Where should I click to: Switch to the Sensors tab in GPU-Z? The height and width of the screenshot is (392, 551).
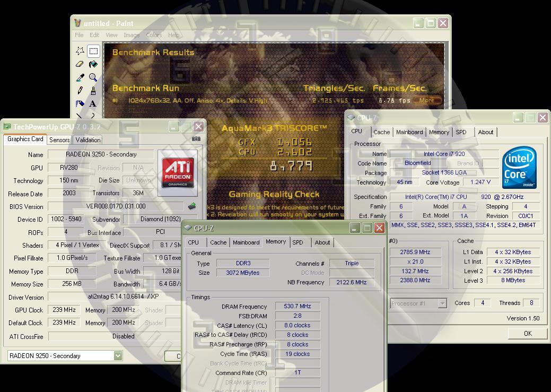(59, 140)
